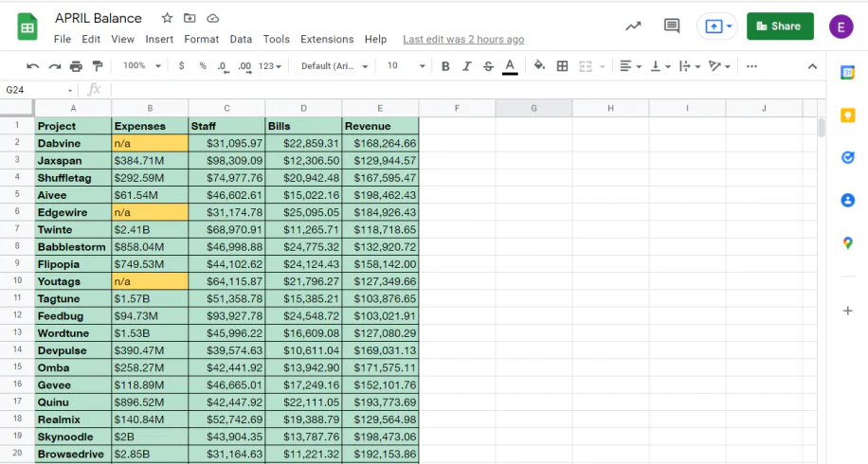Open the text color picker
868x464 pixels.
510,66
